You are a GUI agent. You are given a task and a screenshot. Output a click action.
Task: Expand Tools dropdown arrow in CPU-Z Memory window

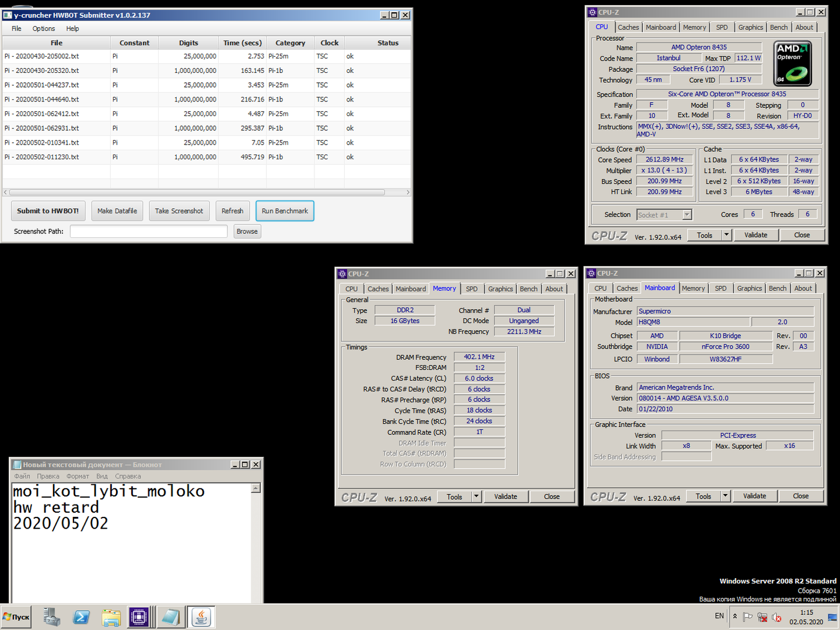[x=477, y=496]
